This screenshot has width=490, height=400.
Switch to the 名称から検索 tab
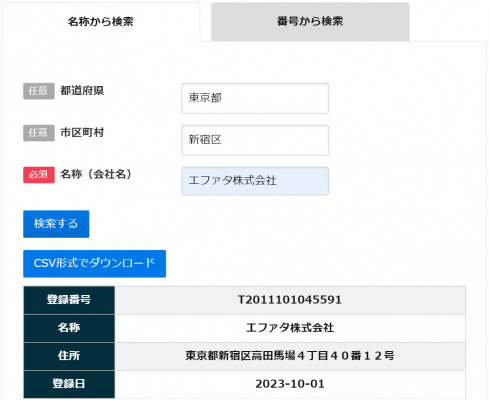tap(101, 22)
